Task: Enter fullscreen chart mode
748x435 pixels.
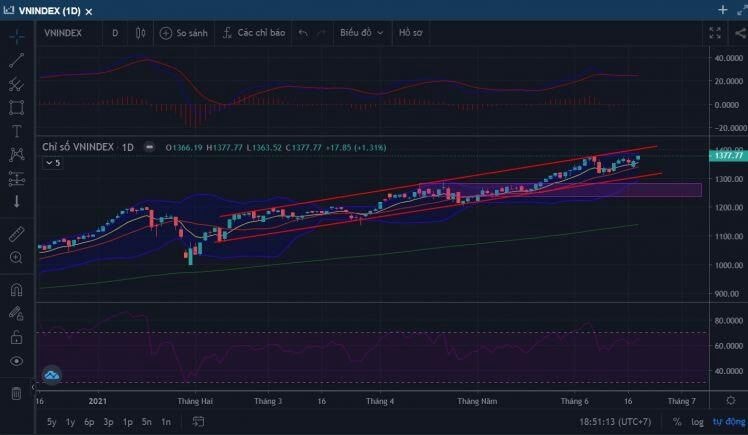Action: coord(715,33)
